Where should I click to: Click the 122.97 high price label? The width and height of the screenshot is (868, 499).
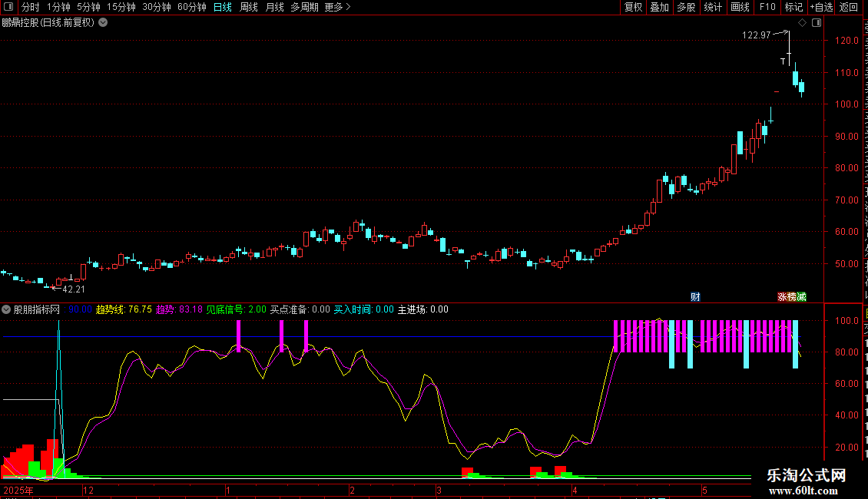point(756,35)
